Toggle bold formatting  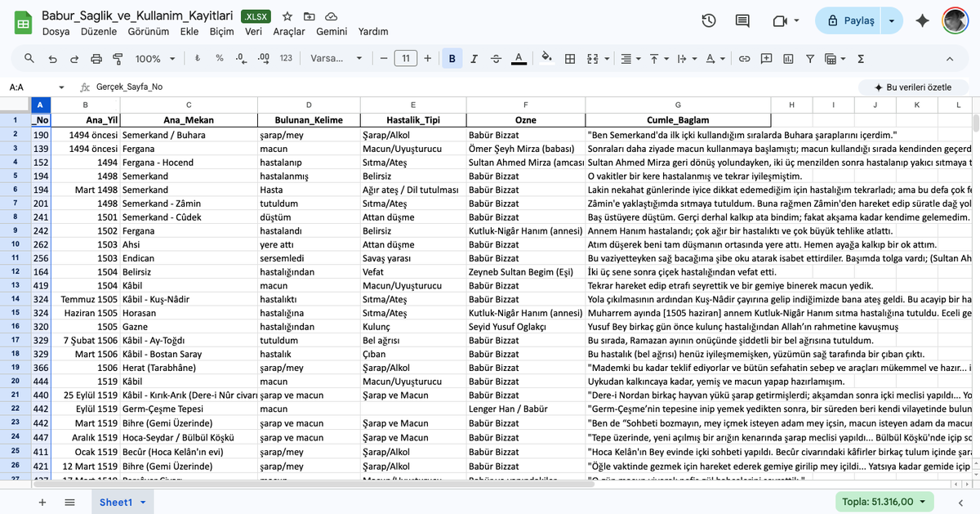tap(452, 59)
